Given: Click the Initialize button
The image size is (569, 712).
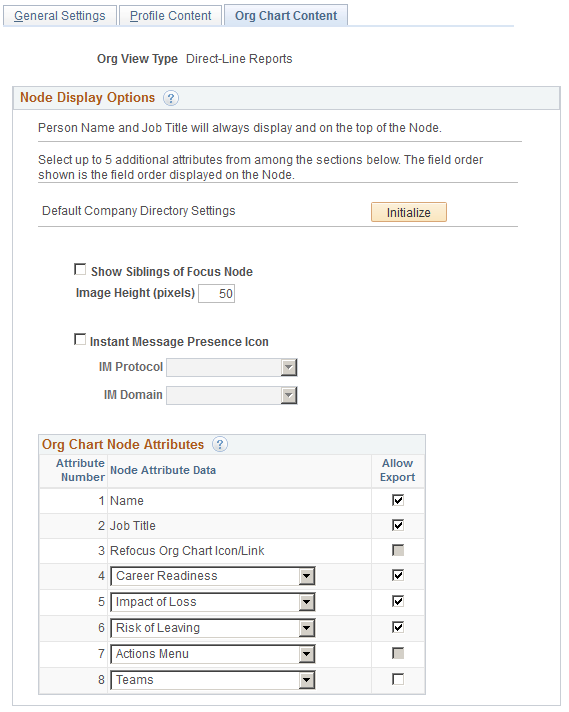Looking at the screenshot, I should pos(409,212).
